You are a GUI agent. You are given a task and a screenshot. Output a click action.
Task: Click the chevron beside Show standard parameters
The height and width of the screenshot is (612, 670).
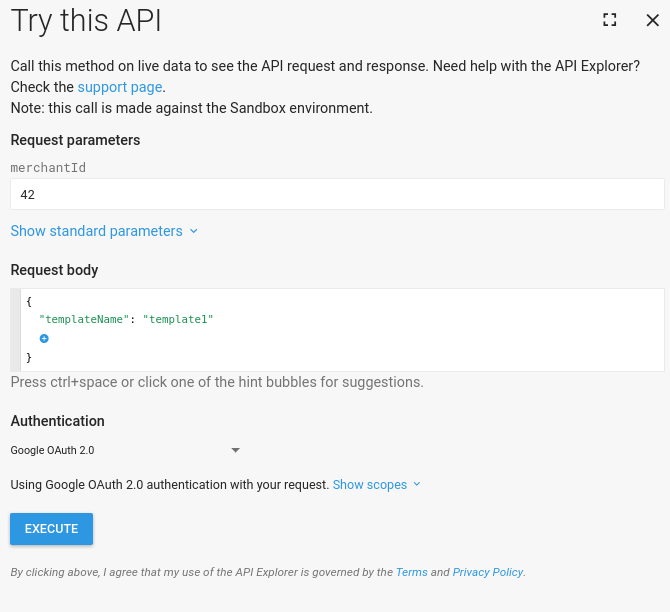point(194,231)
